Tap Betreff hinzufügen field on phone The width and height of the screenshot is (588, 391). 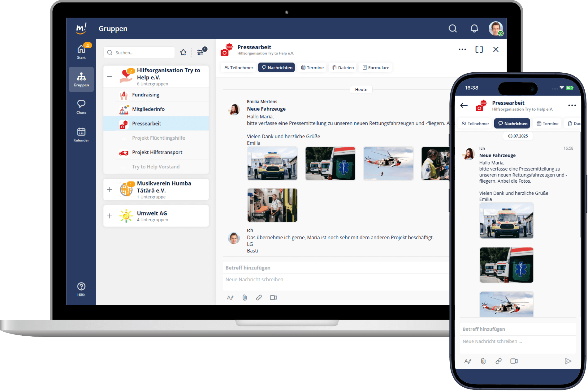point(518,329)
